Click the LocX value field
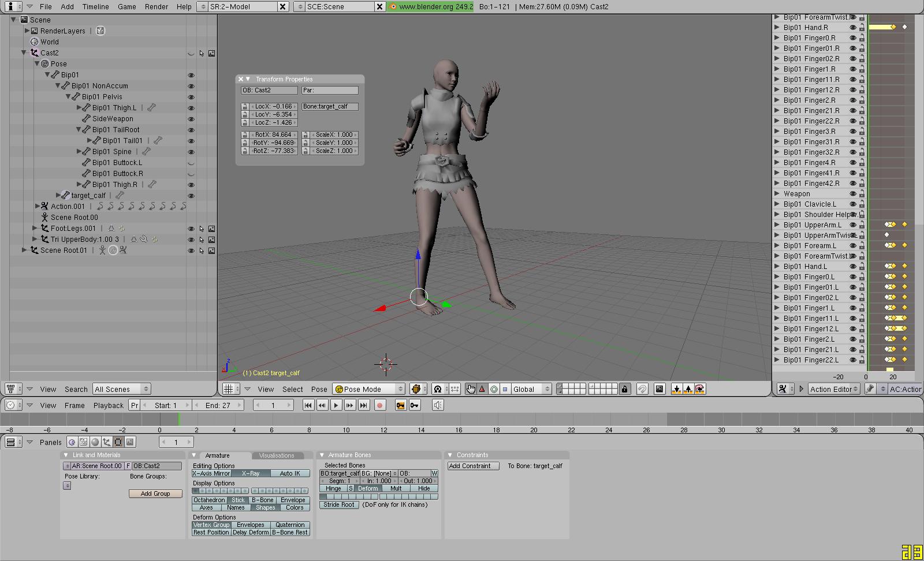The width and height of the screenshot is (924, 561). pyautogui.click(x=273, y=107)
